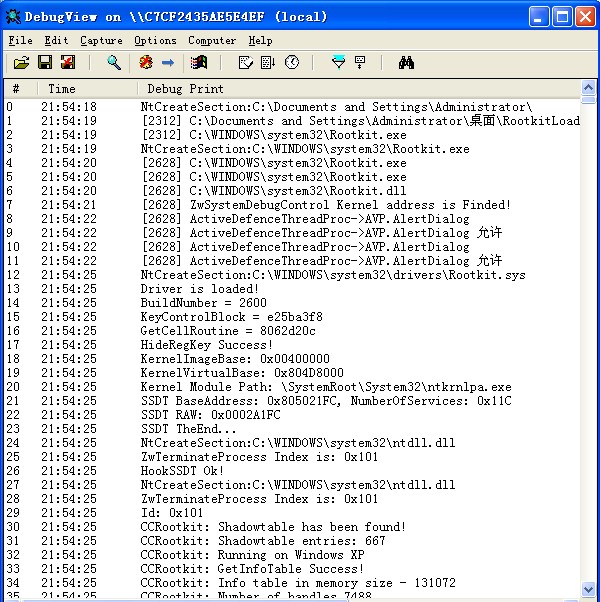This screenshot has height=602, width=600.
Task: Open the History Depth toolbar icon
Action: [360, 62]
